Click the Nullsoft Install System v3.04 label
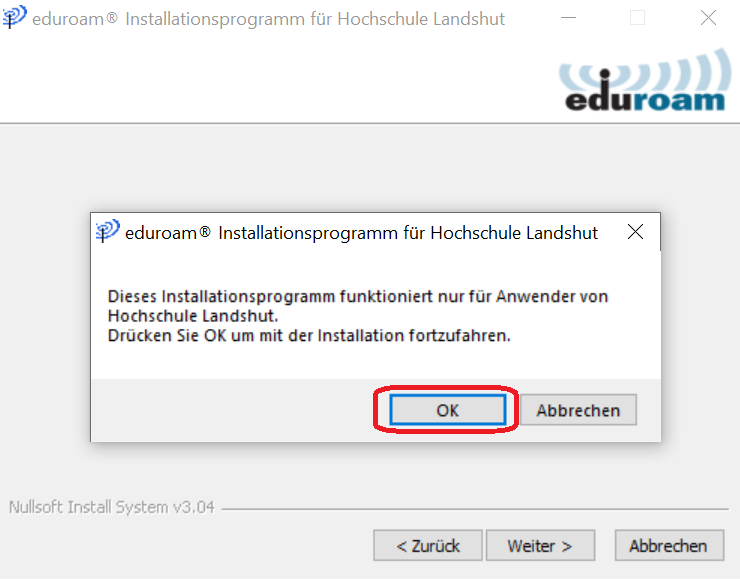Screen dimensions: 740x579 point(112,507)
